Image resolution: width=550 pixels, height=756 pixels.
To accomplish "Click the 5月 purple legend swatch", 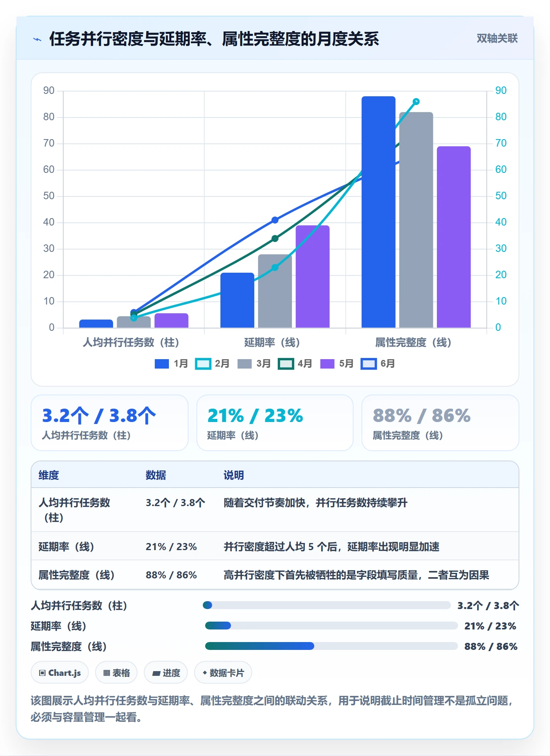I will [327, 364].
